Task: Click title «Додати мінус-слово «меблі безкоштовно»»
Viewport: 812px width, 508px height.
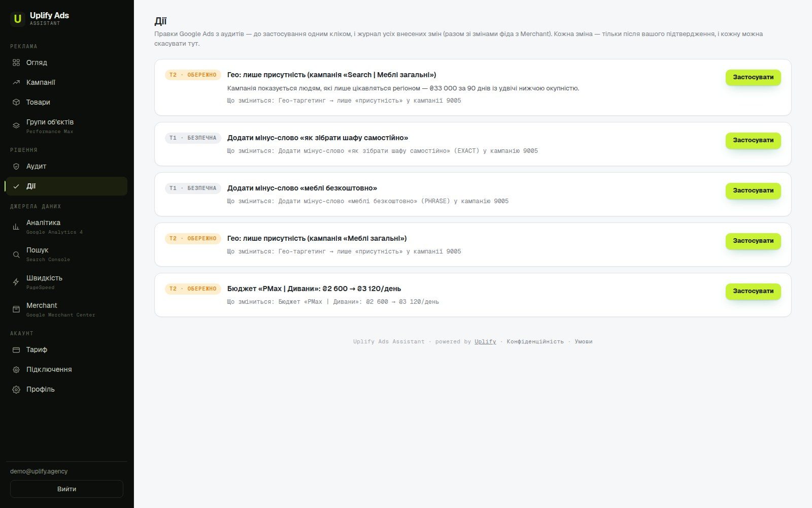Action: click(302, 188)
